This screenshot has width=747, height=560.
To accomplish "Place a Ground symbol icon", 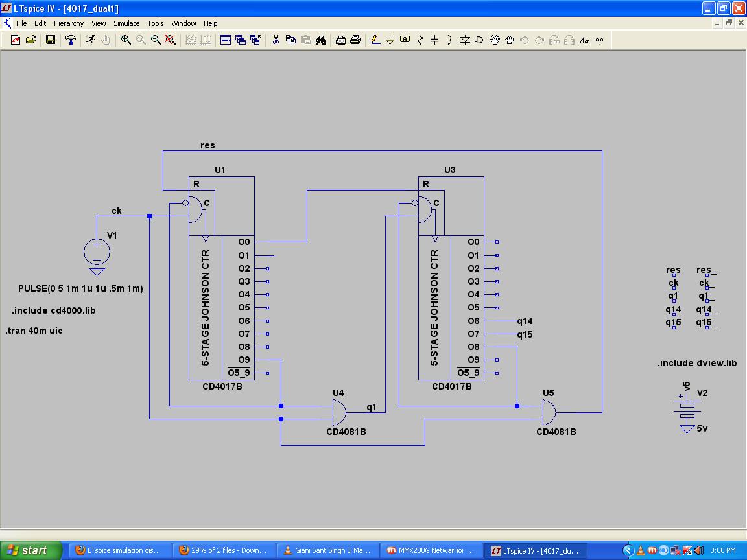I will tap(390, 40).
